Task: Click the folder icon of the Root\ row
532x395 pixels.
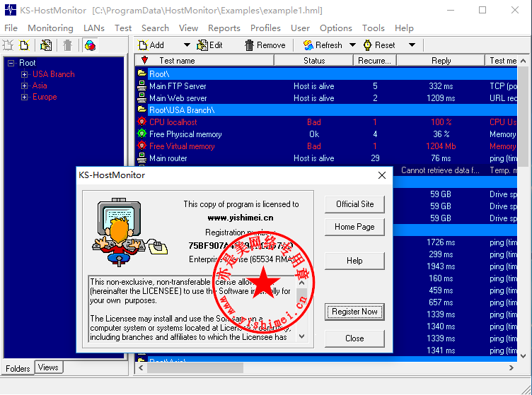Action: (x=141, y=73)
